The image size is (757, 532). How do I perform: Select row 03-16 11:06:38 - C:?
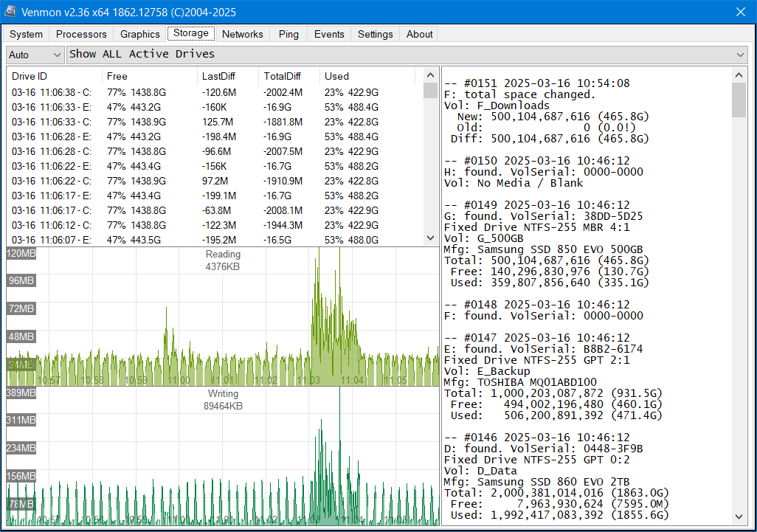coord(215,92)
